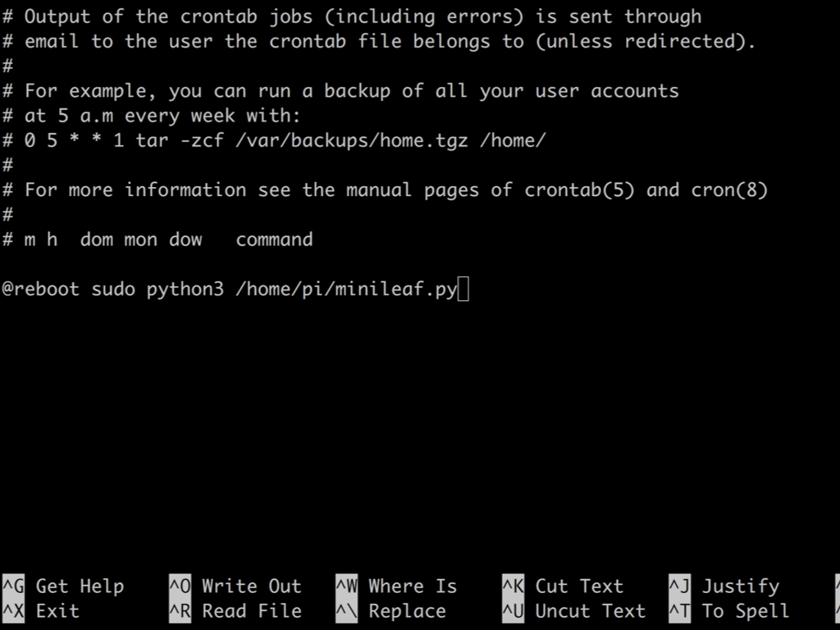Screen dimensions: 840x630
Task: Click on the @reboot keyword
Action: point(41,290)
